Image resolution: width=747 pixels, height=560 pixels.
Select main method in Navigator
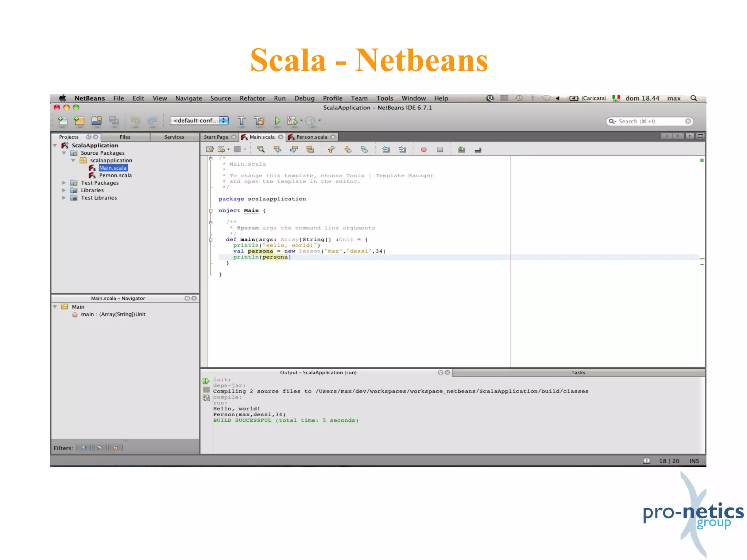[x=113, y=314]
